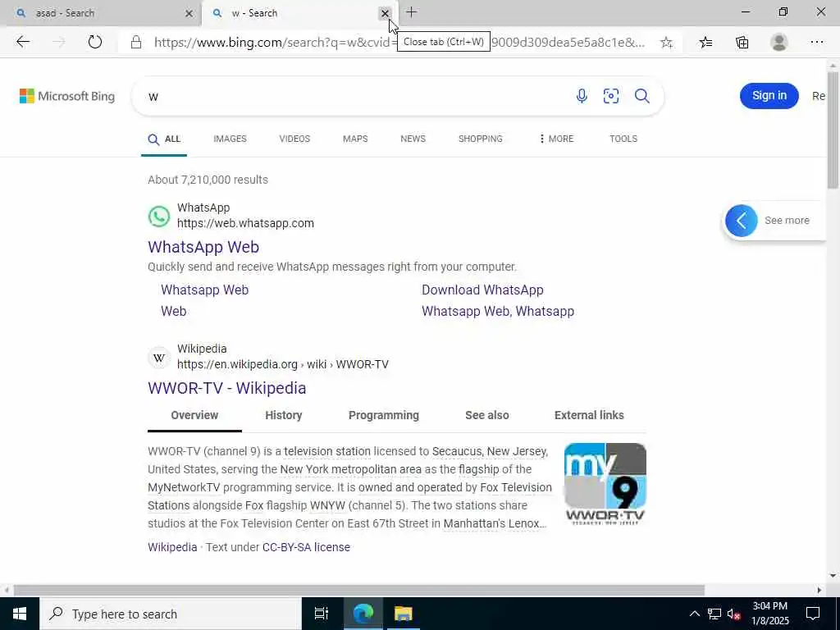Open the 'WhatsApp Web' result title
The height and width of the screenshot is (630, 840).
pos(203,247)
